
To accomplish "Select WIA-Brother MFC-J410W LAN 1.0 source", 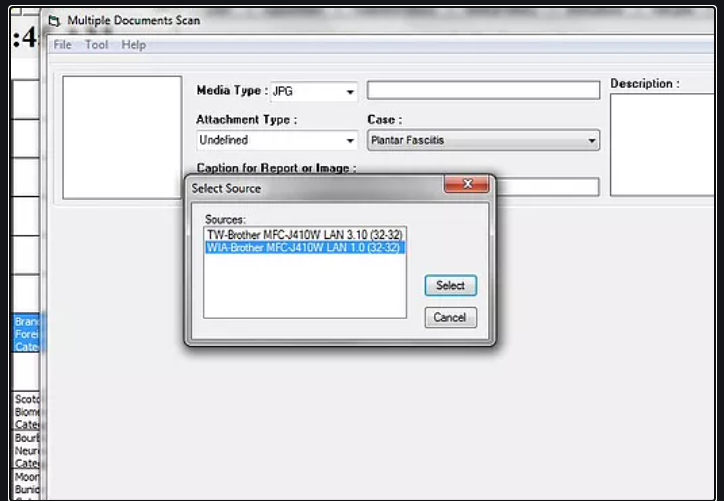I will [305, 247].
